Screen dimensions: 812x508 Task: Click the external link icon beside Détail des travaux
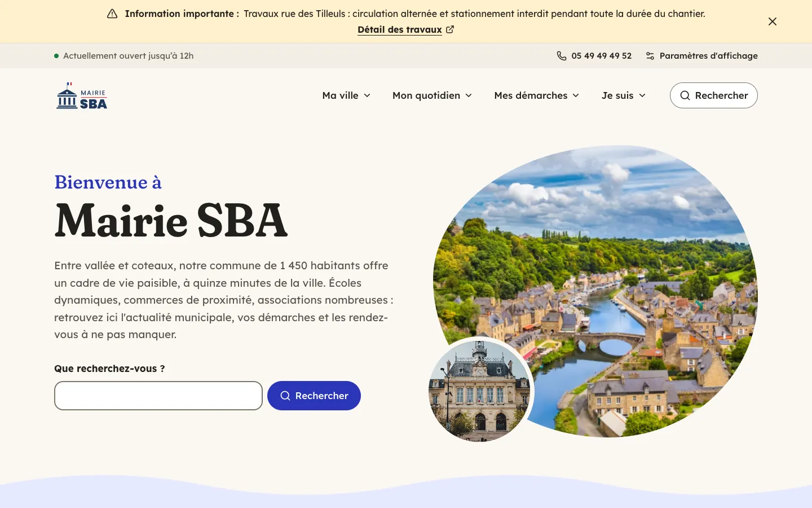pyautogui.click(x=450, y=29)
